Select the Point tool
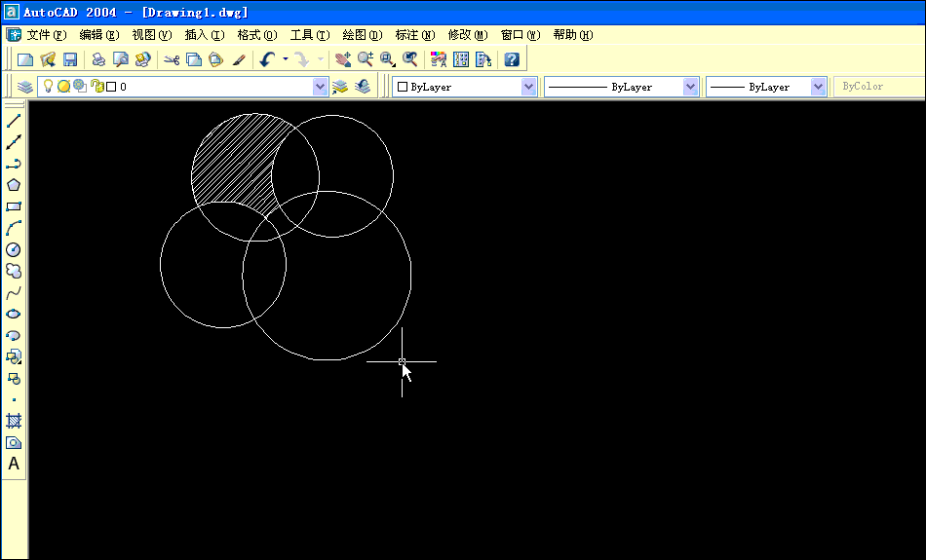Viewport: 926px width, 560px height. pos(14,399)
